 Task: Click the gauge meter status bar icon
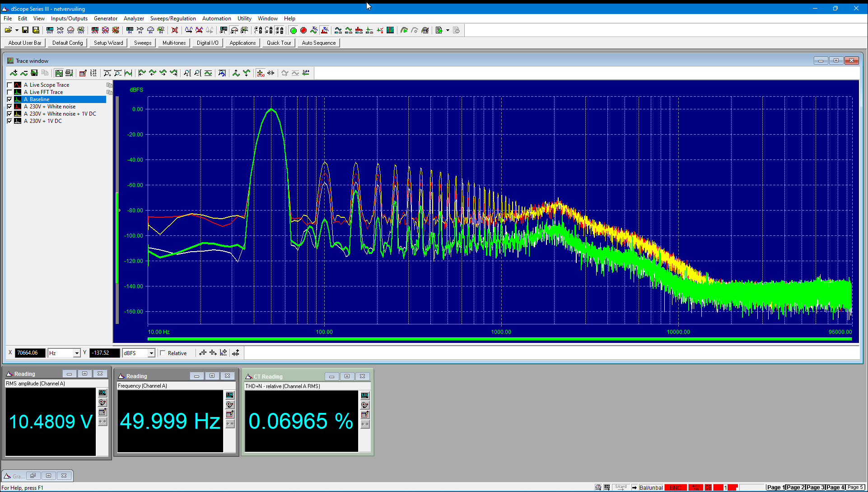598,487
